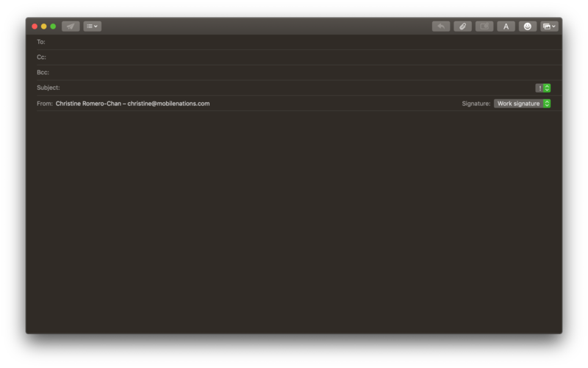Open the Work signature dropdown
Image resolution: width=588 pixels, height=368 pixels.
[522, 104]
